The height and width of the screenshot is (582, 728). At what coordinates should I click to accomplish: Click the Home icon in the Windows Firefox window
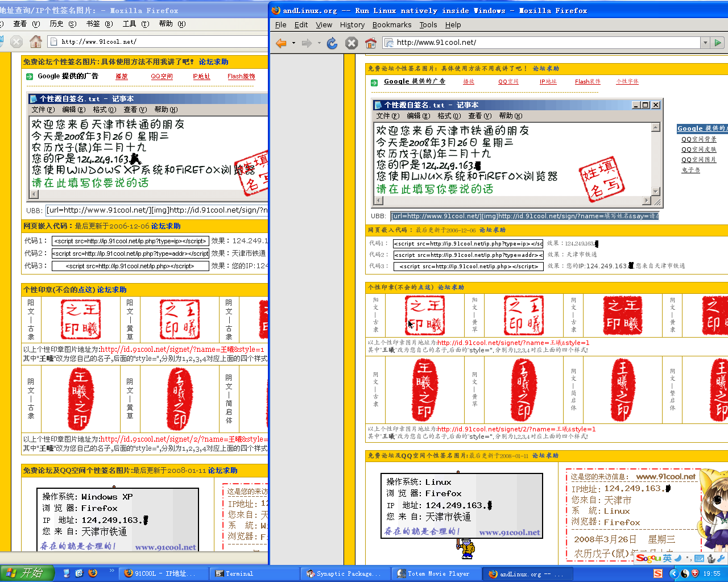click(x=36, y=41)
